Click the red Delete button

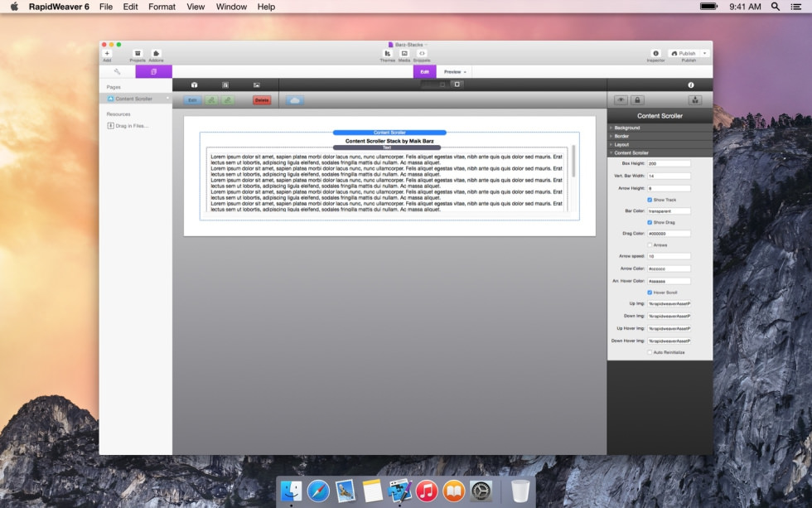point(262,100)
